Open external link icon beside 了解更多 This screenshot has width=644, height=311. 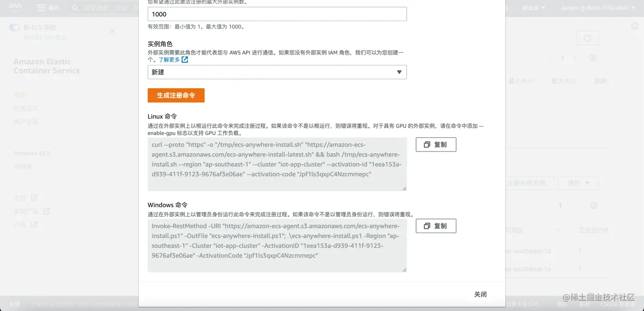point(185,59)
